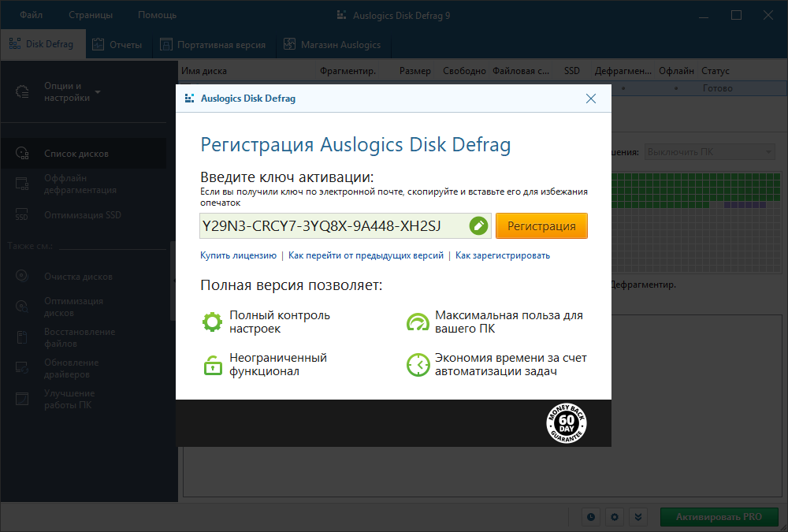
Task: Click the Обновление драйверов icon
Action: tap(21, 368)
